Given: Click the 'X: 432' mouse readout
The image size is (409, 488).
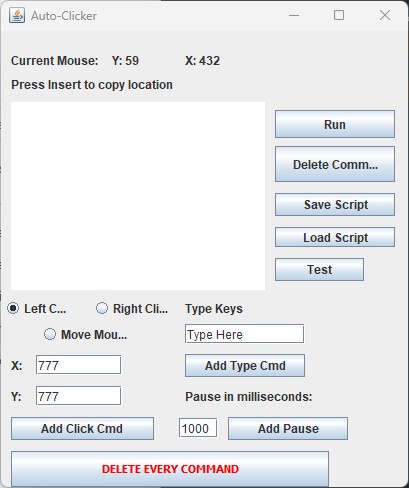Looking at the screenshot, I should tap(202, 61).
